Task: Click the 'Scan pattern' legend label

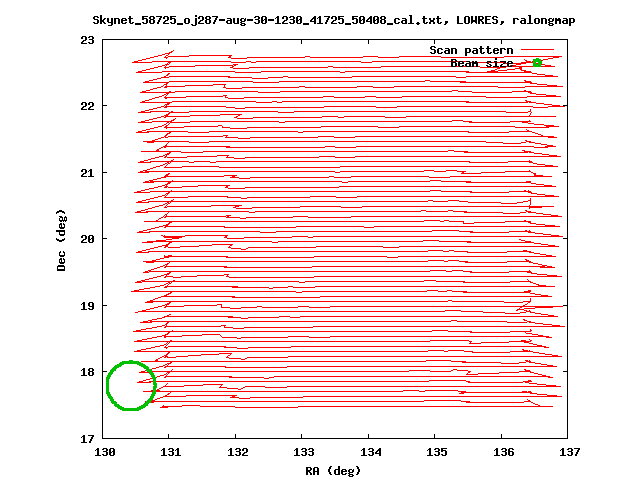Action: (x=471, y=50)
